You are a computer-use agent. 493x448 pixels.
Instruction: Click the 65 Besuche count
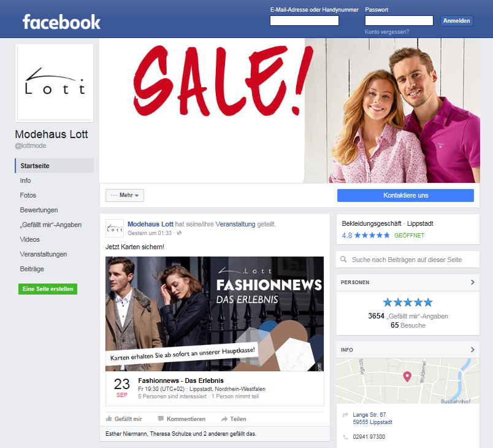pyautogui.click(x=408, y=325)
